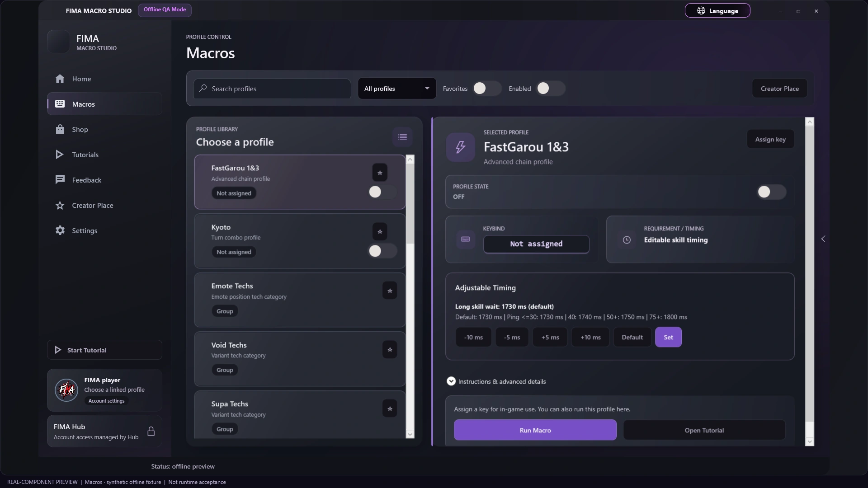
Task: Click the Search profiles input field
Action: [x=272, y=89]
